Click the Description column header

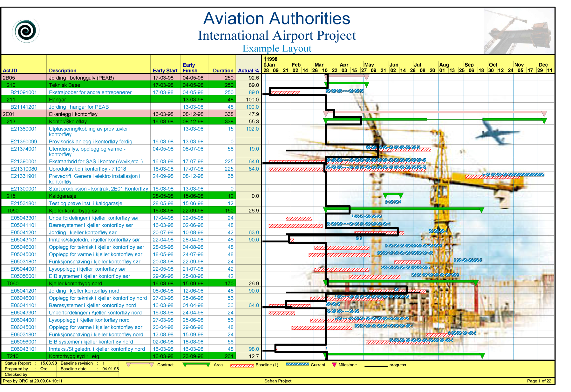coord(63,71)
